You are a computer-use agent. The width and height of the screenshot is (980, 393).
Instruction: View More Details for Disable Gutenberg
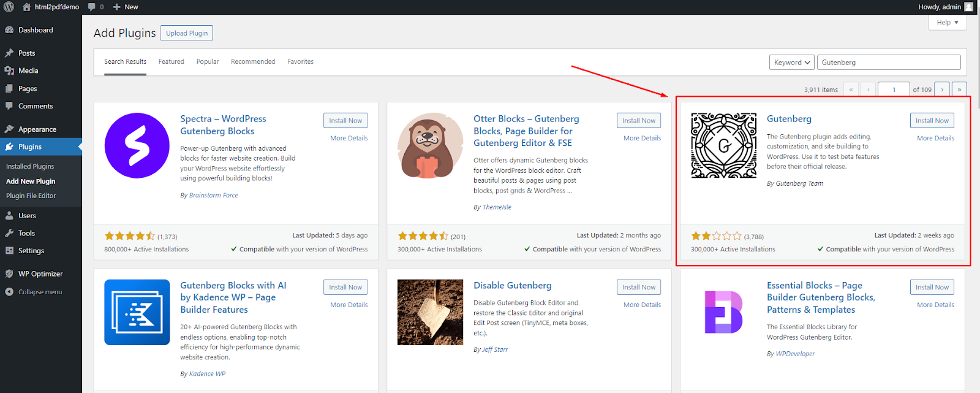click(x=643, y=305)
